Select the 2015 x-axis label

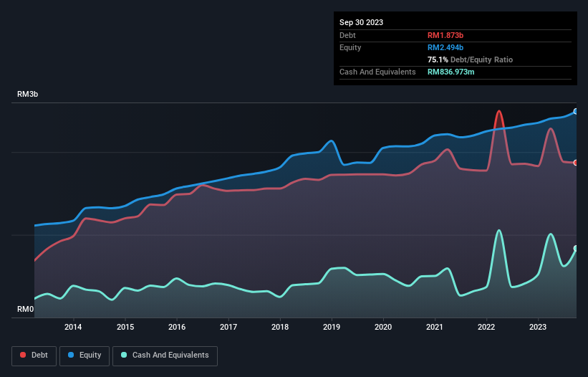click(x=125, y=327)
